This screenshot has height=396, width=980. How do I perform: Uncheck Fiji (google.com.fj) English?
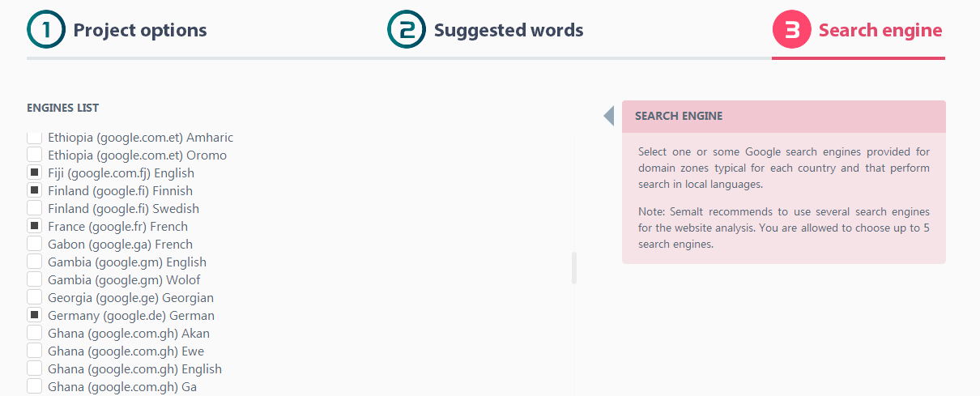[x=35, y=172]
